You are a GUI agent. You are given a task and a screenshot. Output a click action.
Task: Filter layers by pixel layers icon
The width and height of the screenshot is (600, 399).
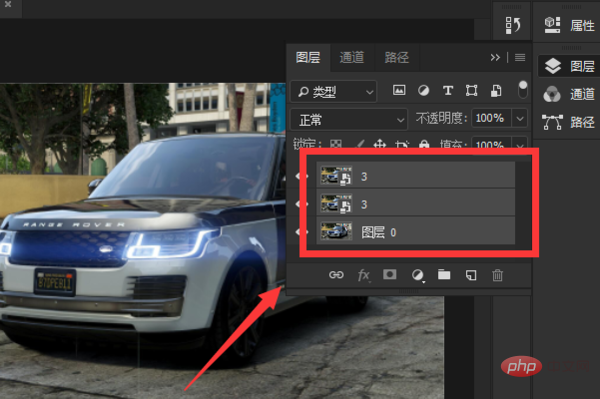coord(399,90)
